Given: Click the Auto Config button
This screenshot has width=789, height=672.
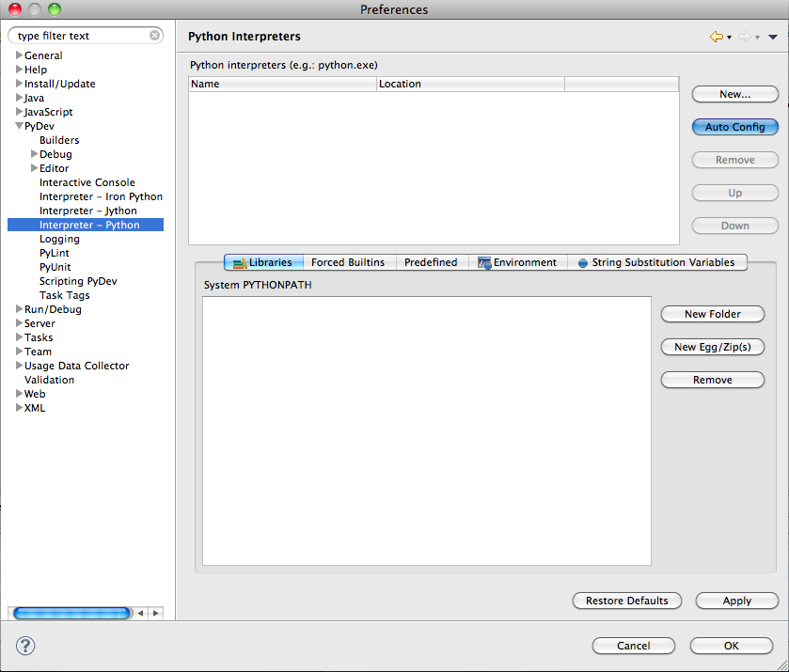Looking at the screenshot, I should point(734,127).
